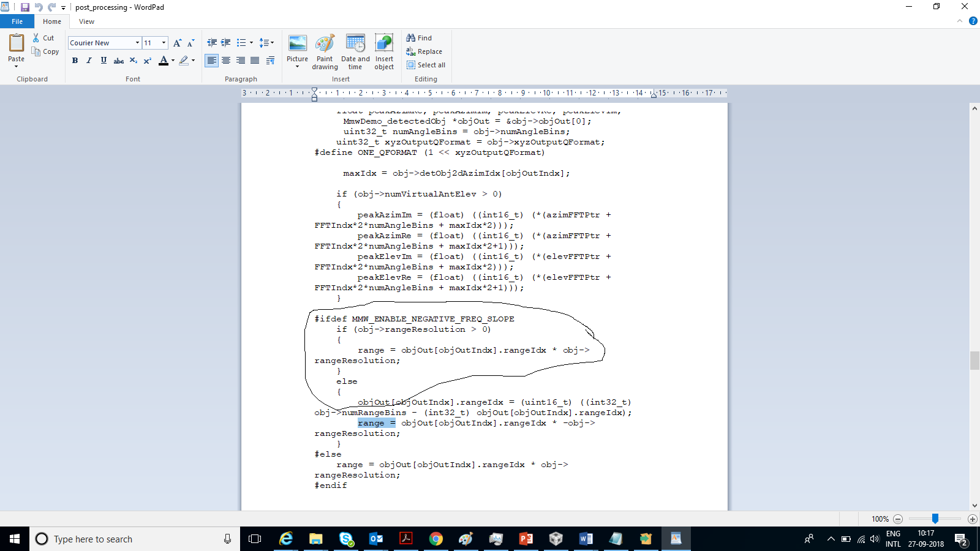Align text left
Screen dimensions: 980x551
(x=211, y=61)
